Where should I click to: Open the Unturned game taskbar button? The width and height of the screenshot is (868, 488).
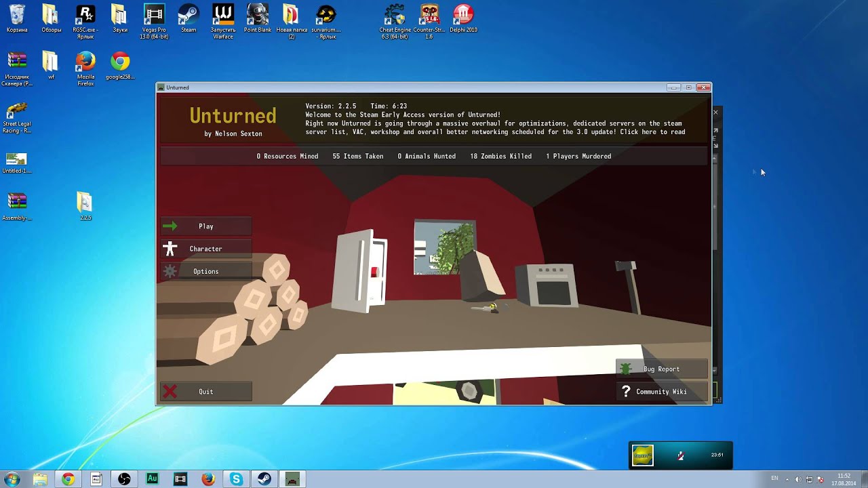(292, 479)
